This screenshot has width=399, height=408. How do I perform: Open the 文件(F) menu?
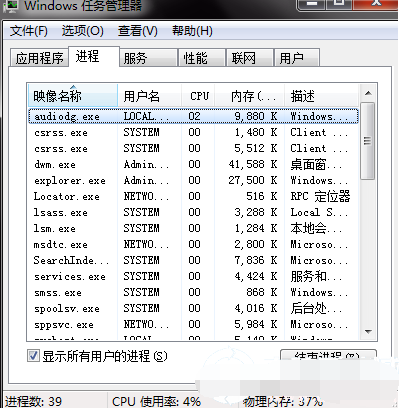[x=29, y=31]
